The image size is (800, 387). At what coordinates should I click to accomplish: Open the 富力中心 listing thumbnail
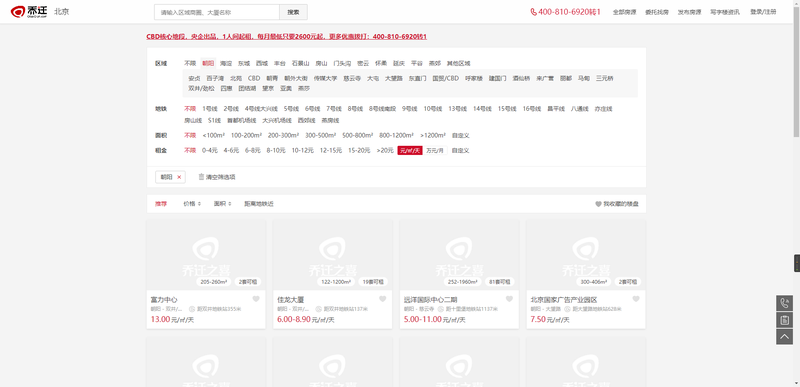[x=206, y=255]
